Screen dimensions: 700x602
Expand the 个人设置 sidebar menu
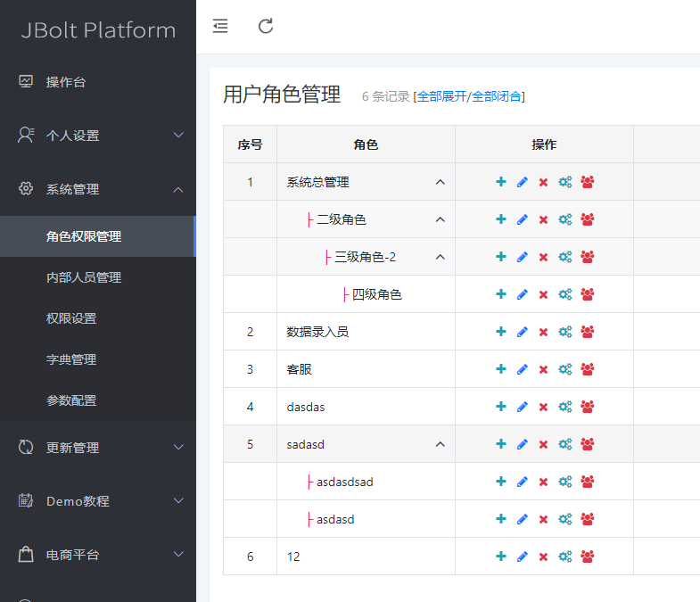tap(98, 136)
